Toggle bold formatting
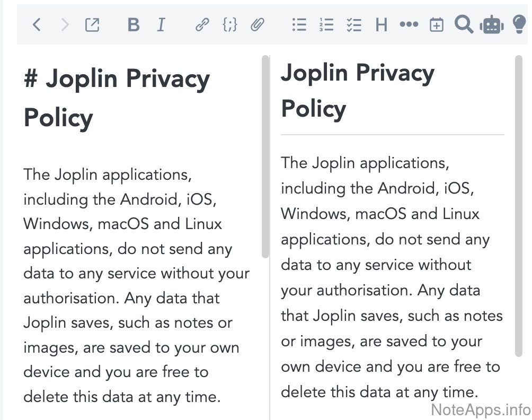532x420 pixels. pyautogui.click(x=134, y=24)
